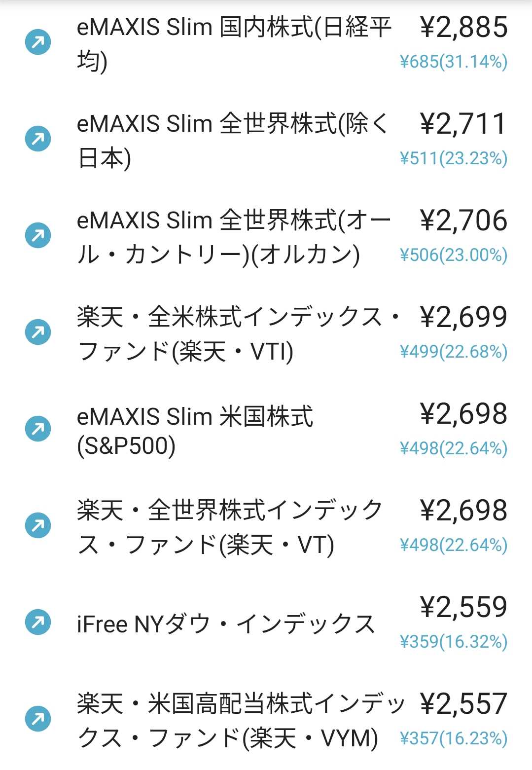Tap the trend arrow icon for eMAXIS Slim 全世界株式(除く日本)
The height and width of the screenshot is (770, 532).
(x=38, y=139)
